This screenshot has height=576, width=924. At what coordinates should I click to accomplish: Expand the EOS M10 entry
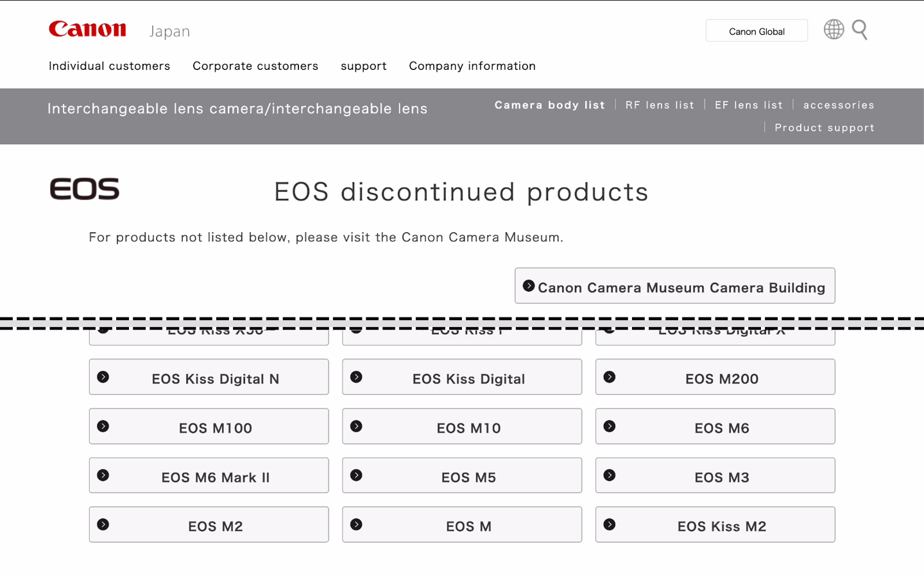point(461,426)
